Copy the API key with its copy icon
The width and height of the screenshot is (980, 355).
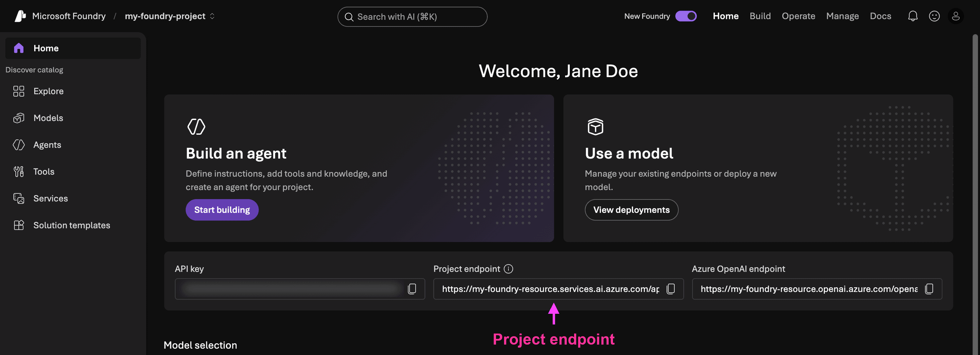(412, 289)
